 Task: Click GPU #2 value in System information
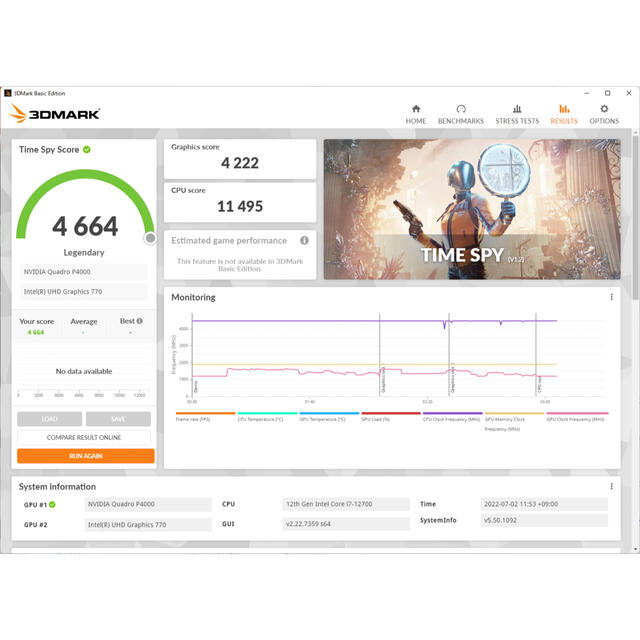pyautogui.click(x=148, y=524)
